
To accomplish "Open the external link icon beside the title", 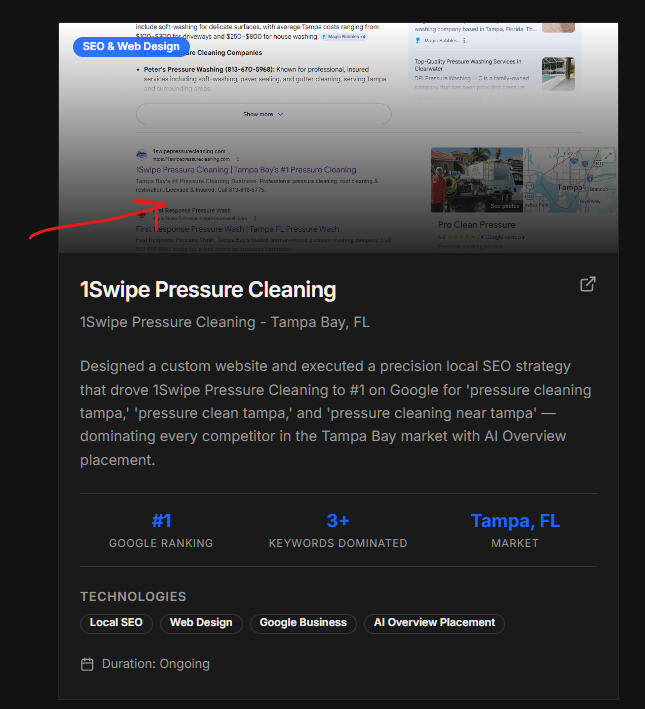I will coord(588,284).
